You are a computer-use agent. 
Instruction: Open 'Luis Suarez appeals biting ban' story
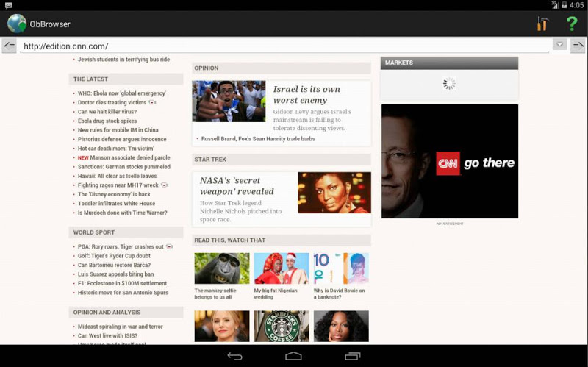(116, 274)
